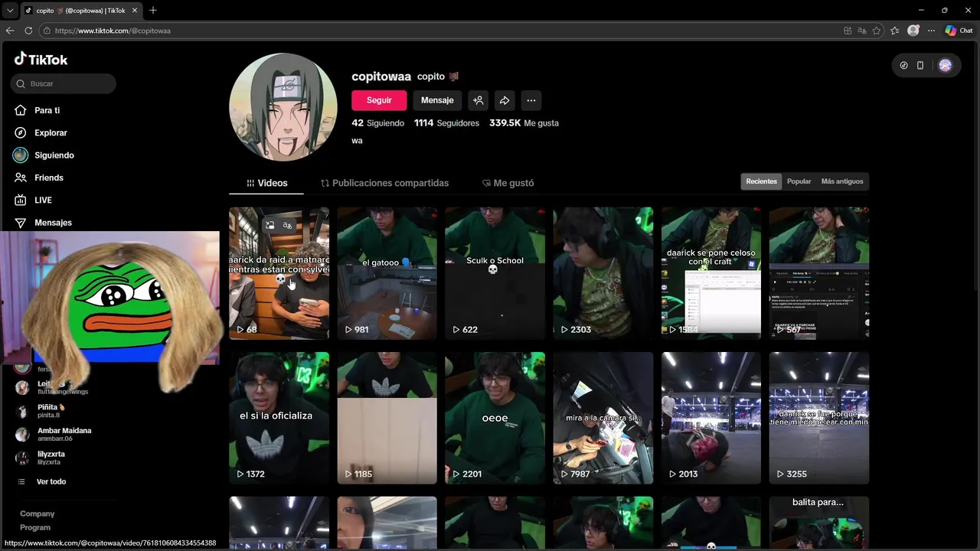This screenshot has width=980, height=551.
Task: Open the profile more options ellipsis
Action: 531,100
